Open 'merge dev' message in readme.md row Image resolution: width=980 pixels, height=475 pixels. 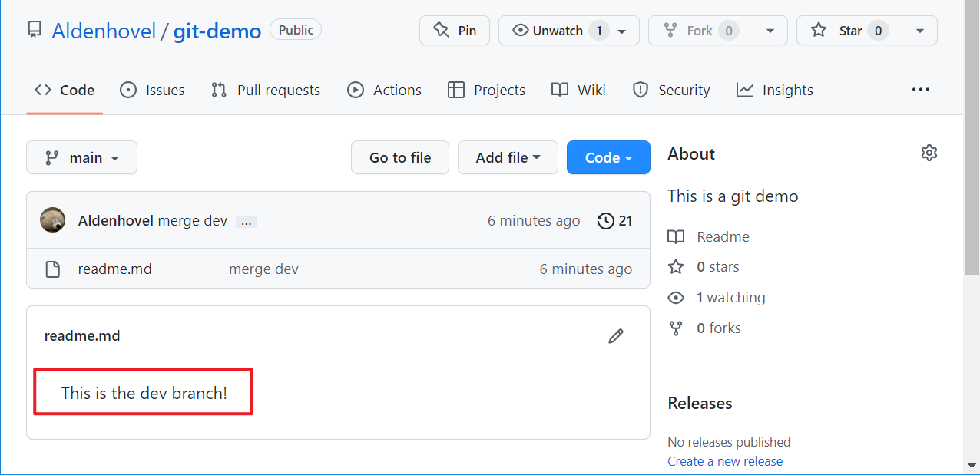[x=263, y=269]
